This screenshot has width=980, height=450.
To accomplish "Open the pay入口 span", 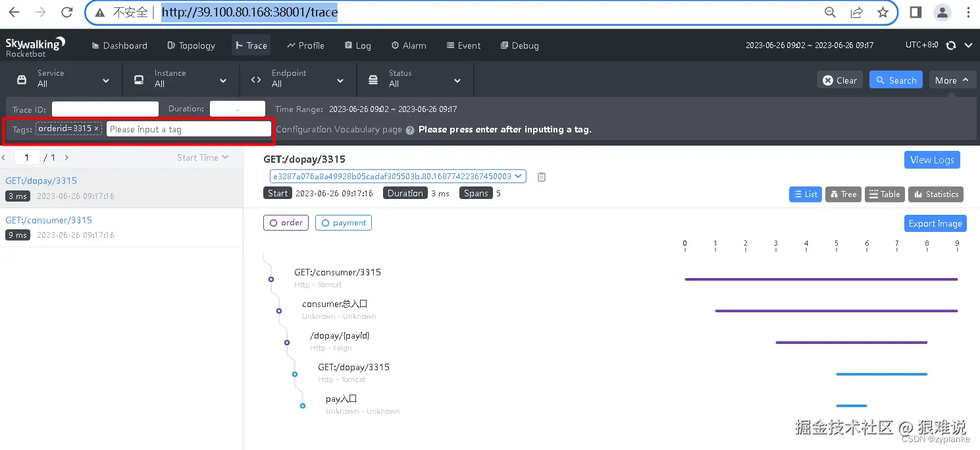I will point(341,399).
